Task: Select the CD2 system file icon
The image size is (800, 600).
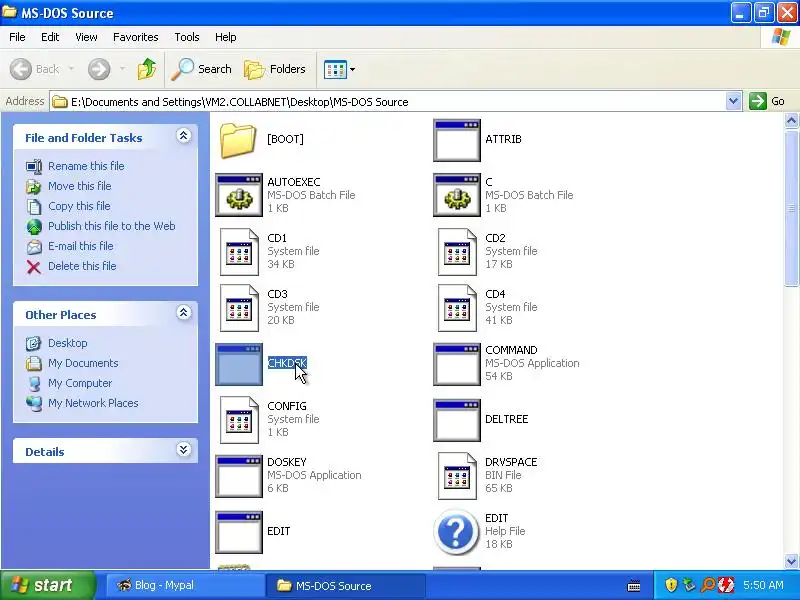Action: coord(457,252)
